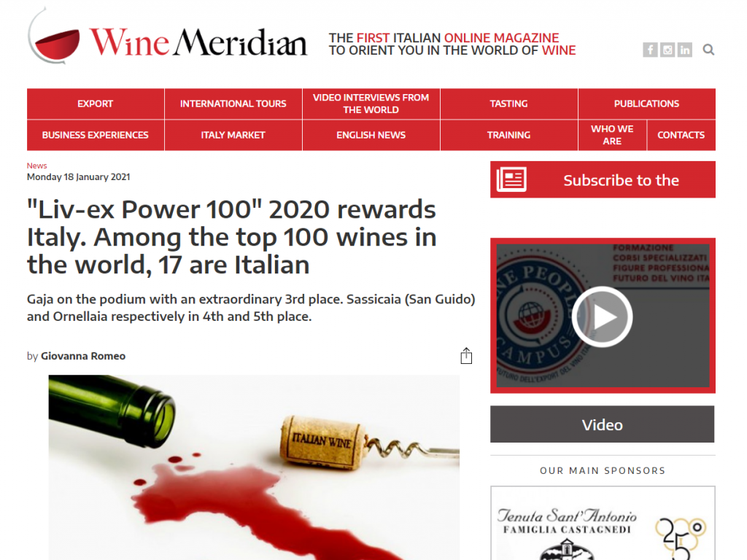Open the Publications menu
The height and width of the screenshot is (560, 747).
(646, 104)
